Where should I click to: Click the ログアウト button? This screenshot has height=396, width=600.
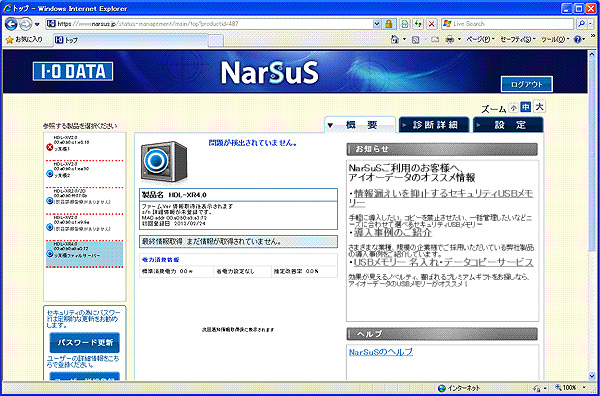click(x=527, y=84)
